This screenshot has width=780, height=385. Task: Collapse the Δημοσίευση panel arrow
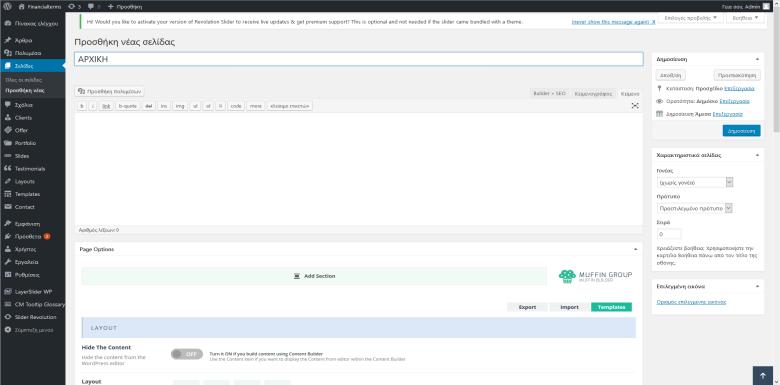(x=757, y=59)
